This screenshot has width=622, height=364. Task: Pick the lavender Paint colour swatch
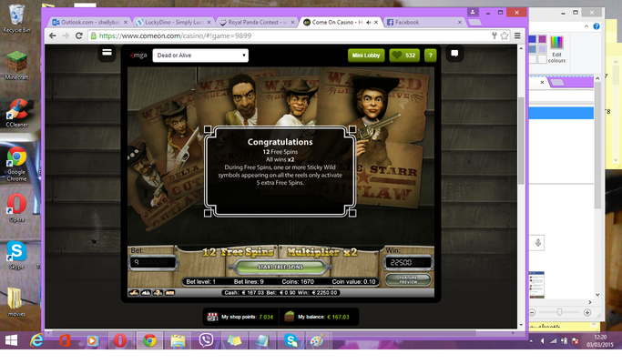pyautogui.click(x=542, y=49)
